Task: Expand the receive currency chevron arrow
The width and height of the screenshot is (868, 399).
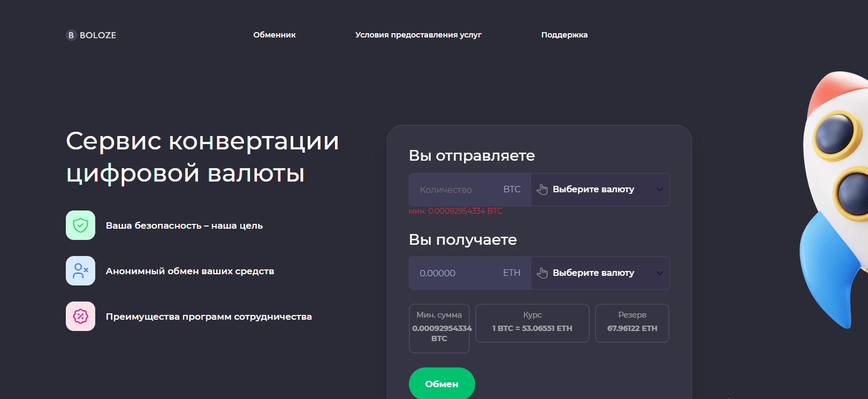Action: [659, 273]
